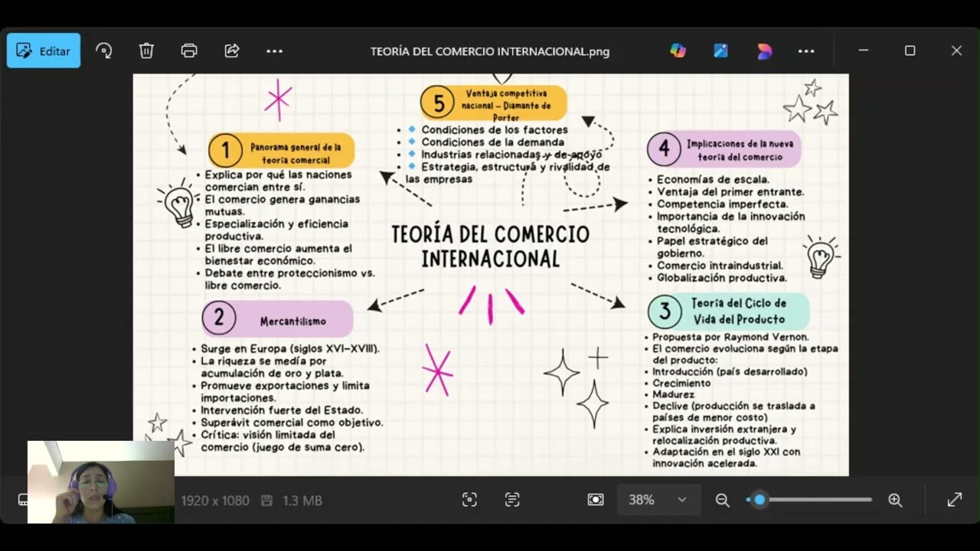This screenshot has width=980, height=551.
Task: Click the text Ventaja del primer entrante
Action: (x=730, y=192)
